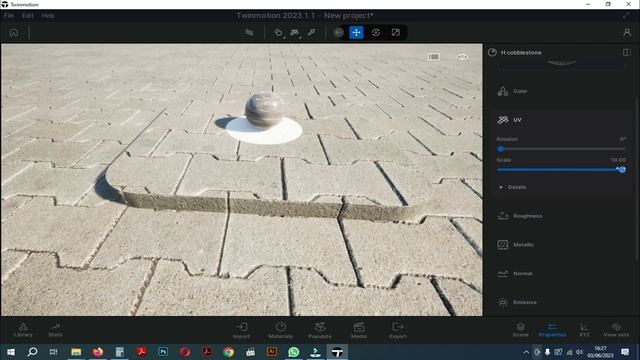This screenshot has width=640, height=360.
Task: Switch to the Properties panel
Action: tap(552, 330)
